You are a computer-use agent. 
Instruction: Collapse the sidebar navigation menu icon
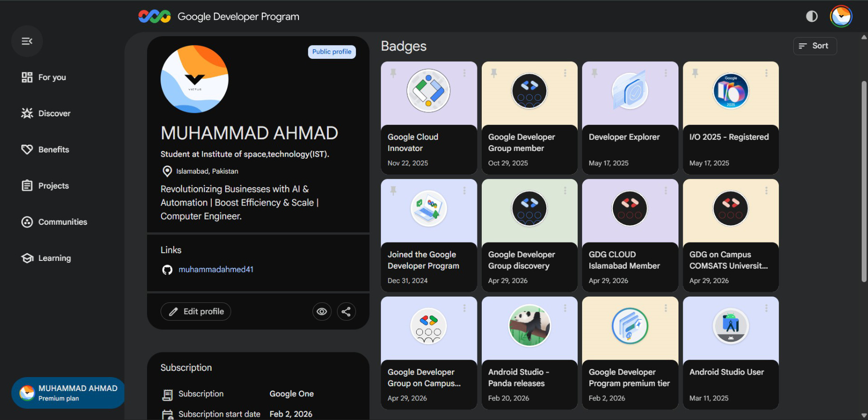pyautogui.click(x=27, y=41)
